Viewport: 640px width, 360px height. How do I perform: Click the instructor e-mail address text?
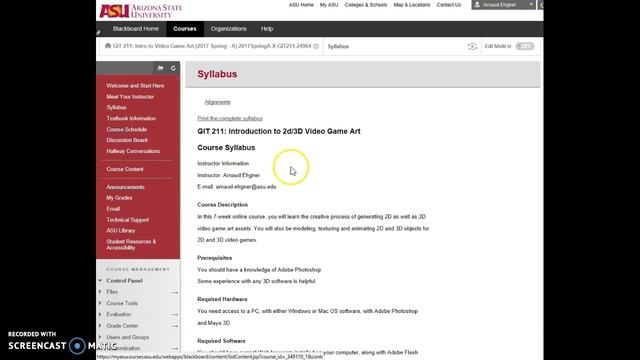point(246,187)
